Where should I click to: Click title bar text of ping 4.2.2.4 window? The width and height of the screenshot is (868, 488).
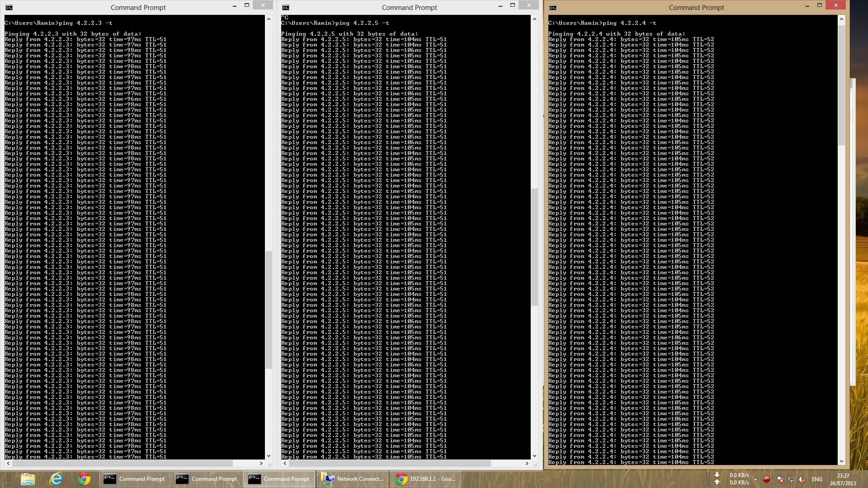pyautogui.click(x=697, y=8)
